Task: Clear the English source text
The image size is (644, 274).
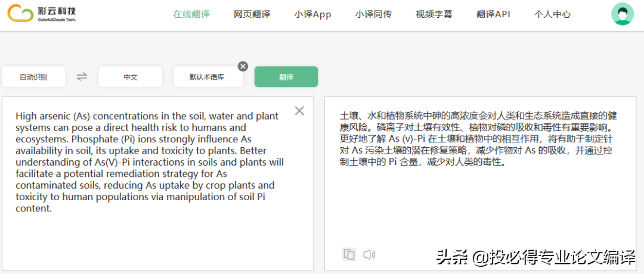Action: point(299,111)
